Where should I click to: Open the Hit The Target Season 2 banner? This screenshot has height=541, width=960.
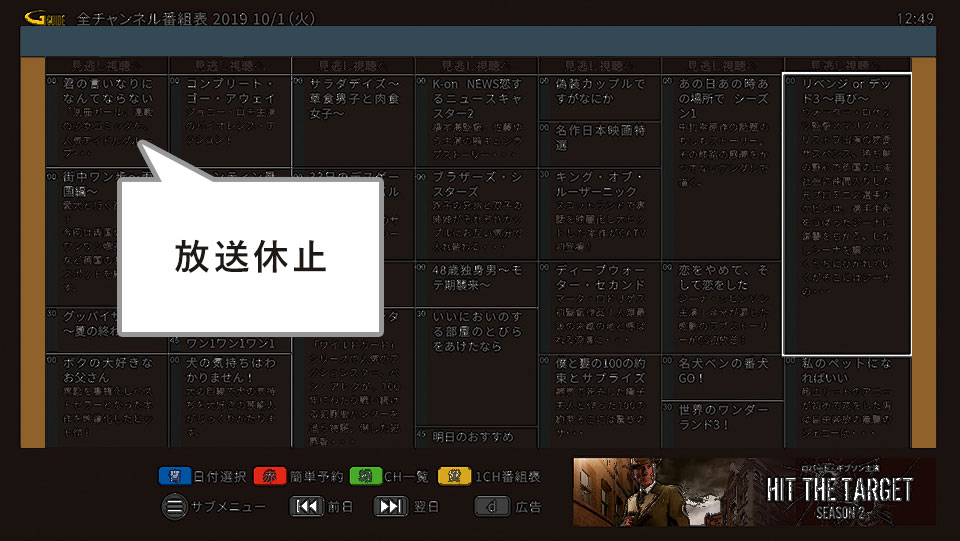753,491
